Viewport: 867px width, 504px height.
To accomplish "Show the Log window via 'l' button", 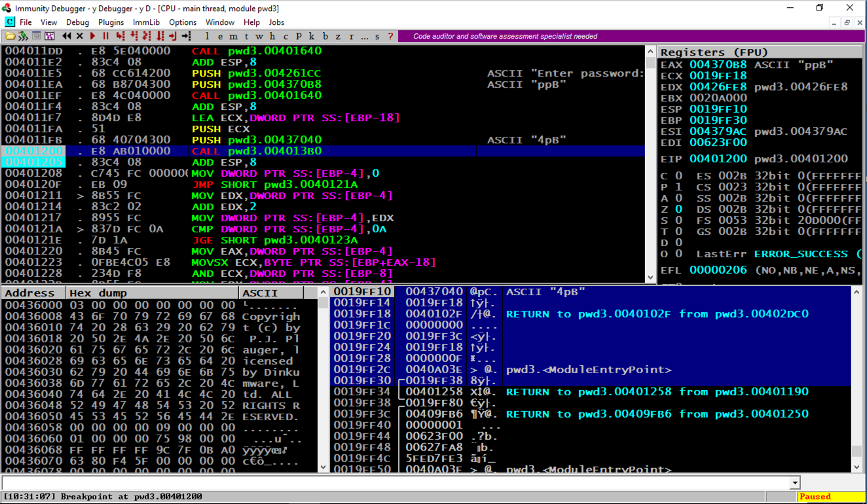I will click(208, 36).
